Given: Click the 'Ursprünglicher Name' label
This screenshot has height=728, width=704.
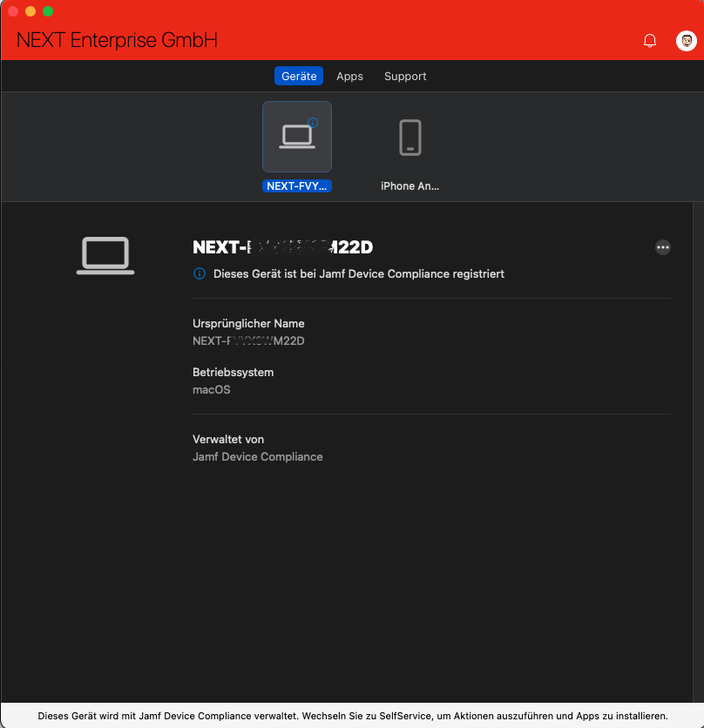Looking at the screenshot, I should point(248,324).
